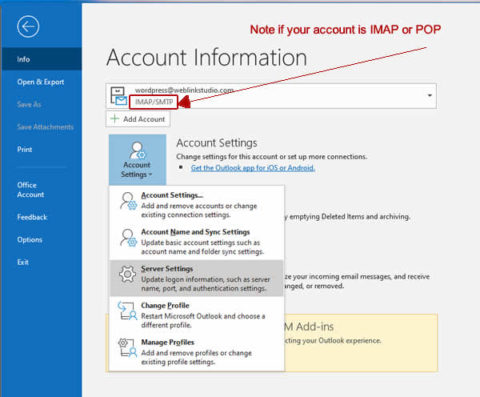
Task: Click the Account Settings section heading
Action: tap(217, 143)
